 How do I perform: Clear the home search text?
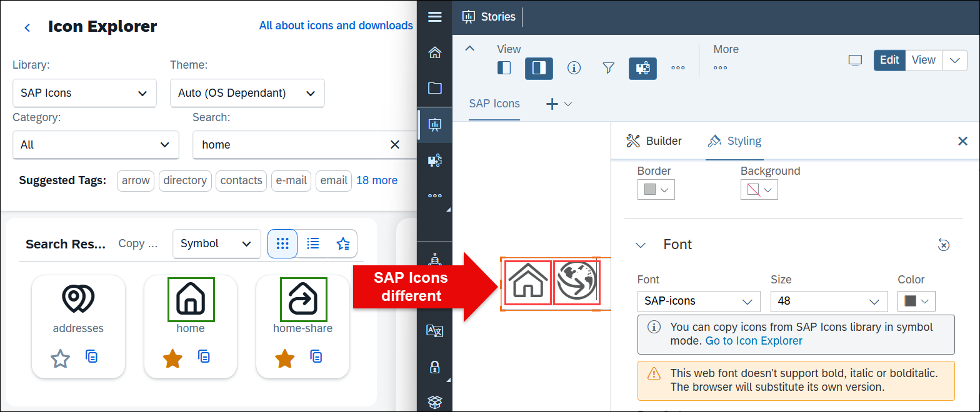(x=395, y=145)
